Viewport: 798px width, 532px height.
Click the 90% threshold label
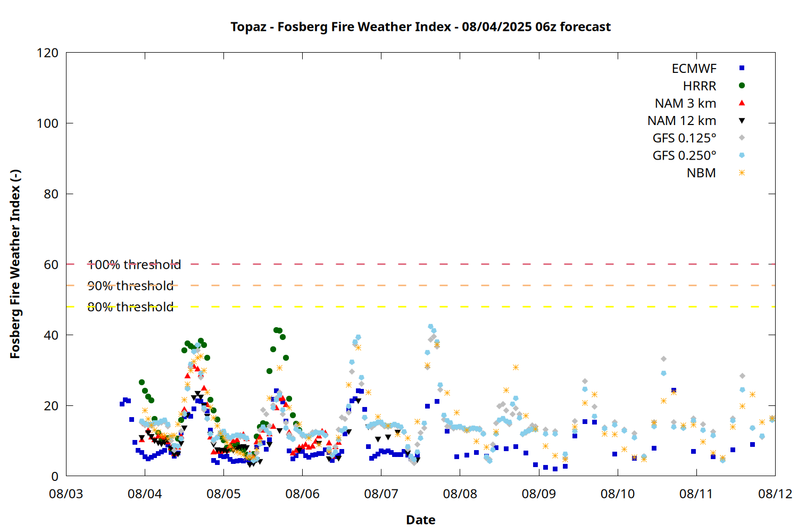pos(130,286)
